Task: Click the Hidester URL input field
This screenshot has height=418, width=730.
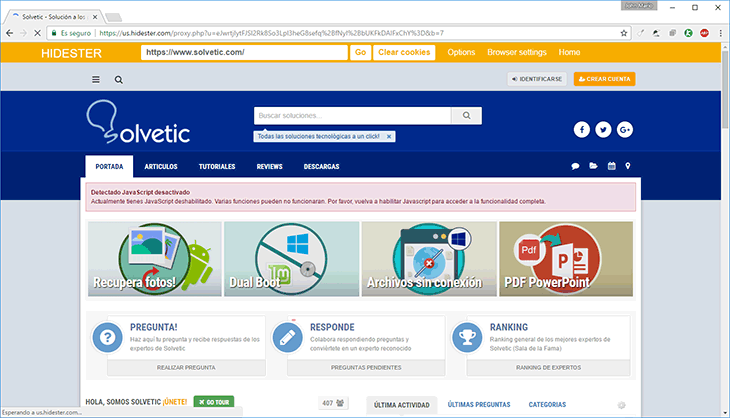Action: click(244, 53)
